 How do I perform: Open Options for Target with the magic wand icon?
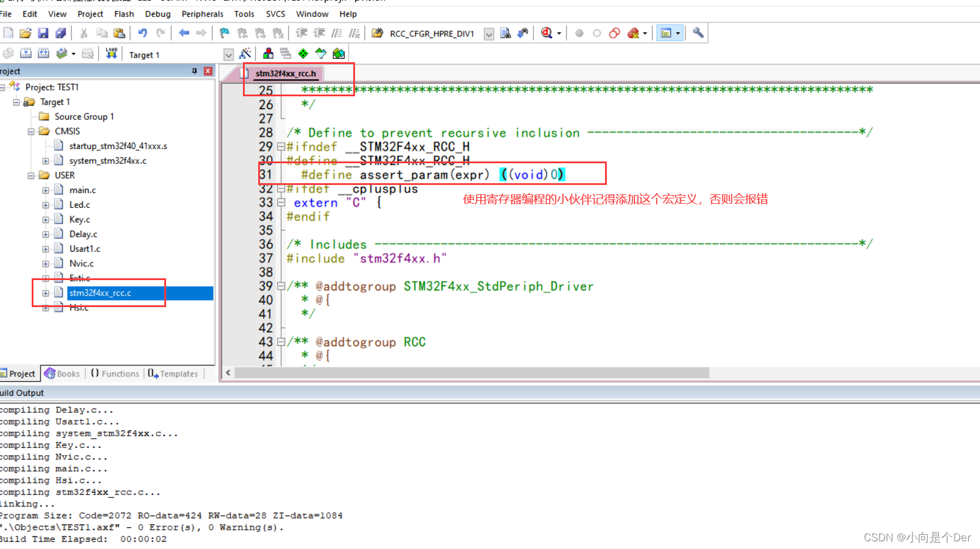pos(245,53)
